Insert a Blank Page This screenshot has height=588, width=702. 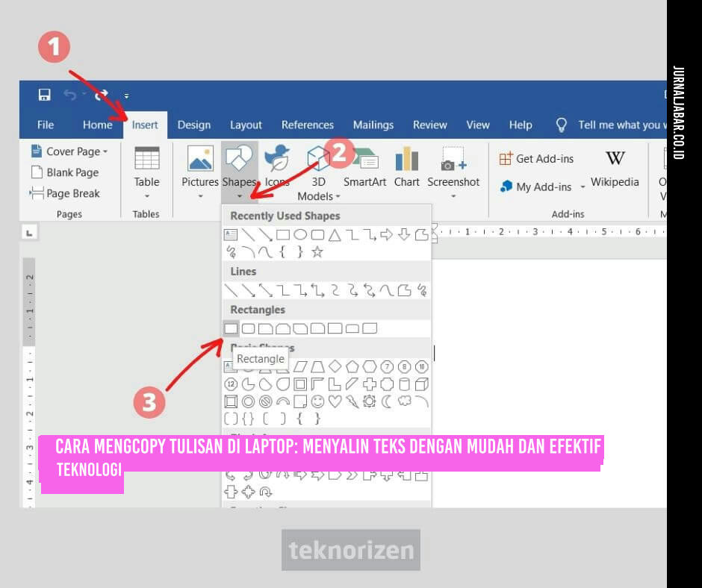coord(65,172)
